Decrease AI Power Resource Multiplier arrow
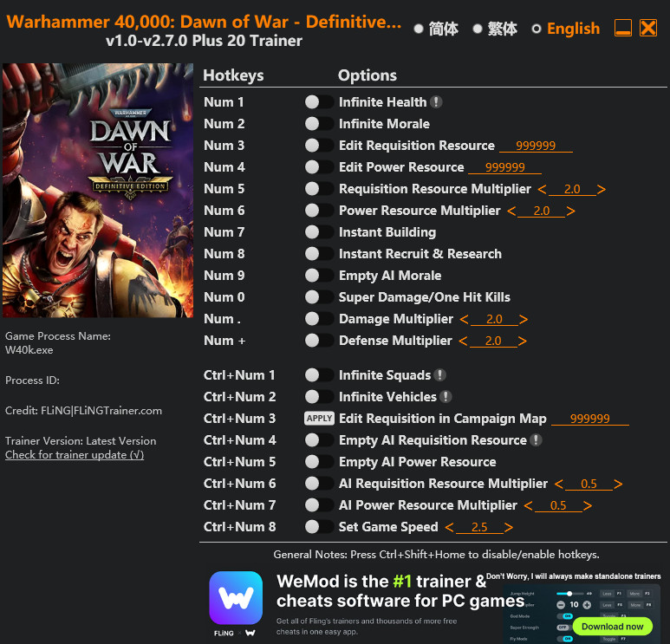 click(x=528, y=505)
